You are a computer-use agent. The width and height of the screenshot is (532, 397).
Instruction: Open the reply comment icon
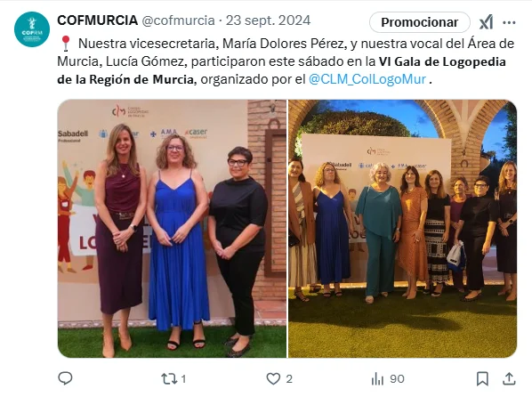pos(65,378)
